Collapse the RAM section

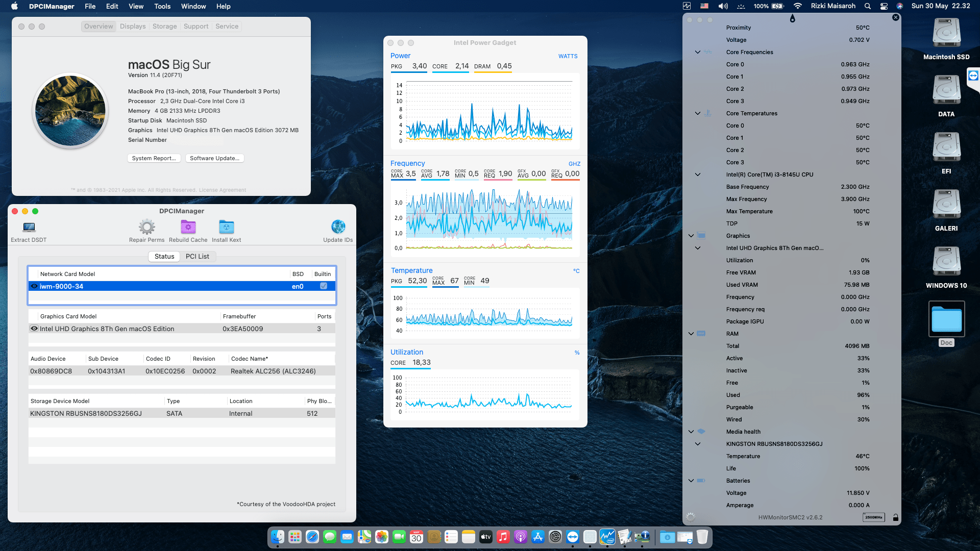click(x=691, y=334)
